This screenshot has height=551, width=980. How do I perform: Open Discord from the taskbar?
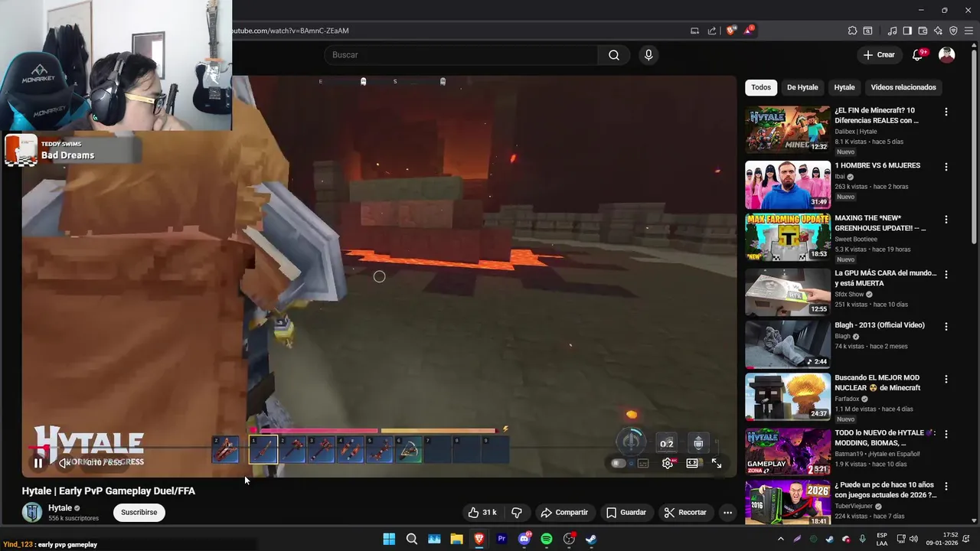[x=524, y=539]
